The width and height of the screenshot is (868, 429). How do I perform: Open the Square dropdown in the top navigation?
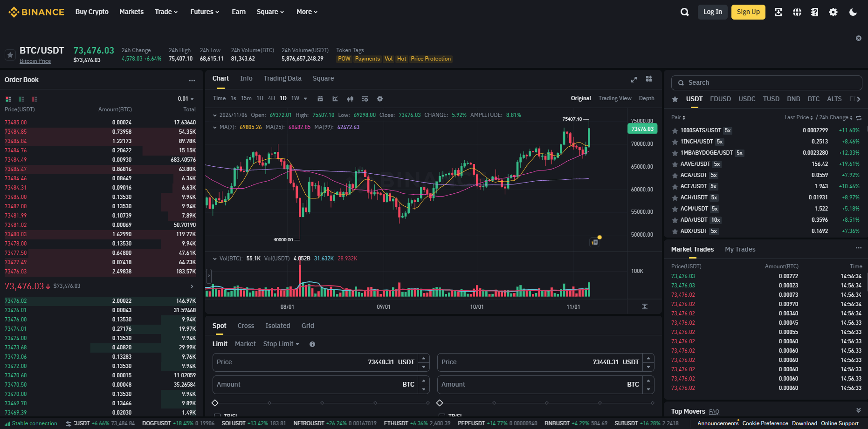point(270,12)
